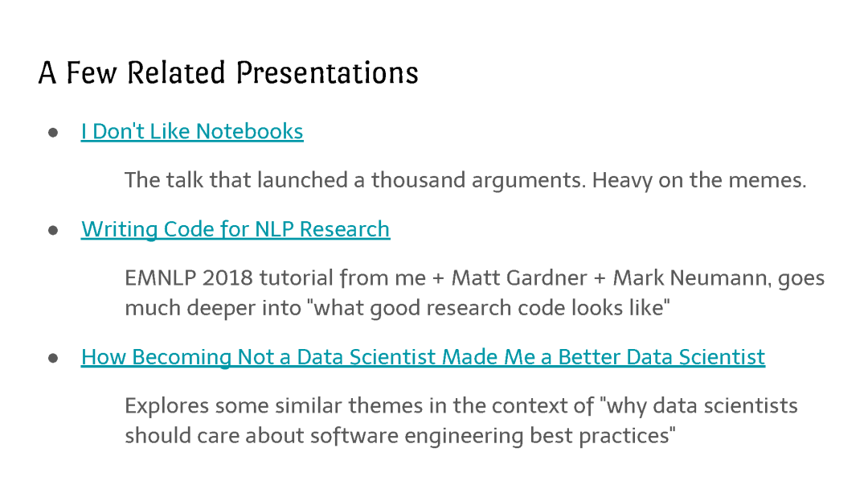Screen dimensions: 868x489
Task: Click the text "The talk that launched a thousand arguments"
Action: tap(355, 180)
